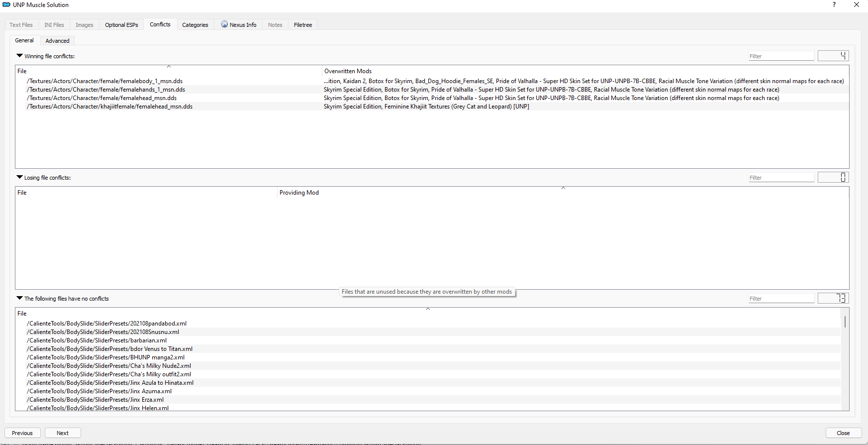Click the Losing file conflicts filter field
Screen dimensions: 868x445
(x=781, y=178)
